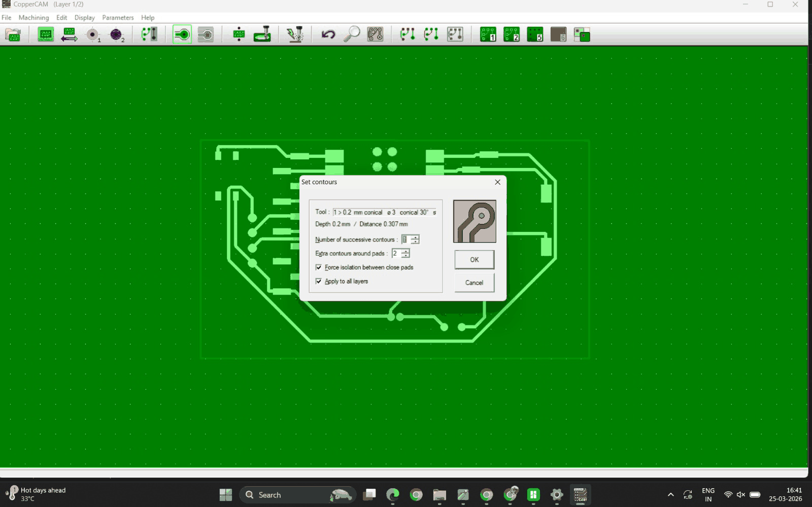This screenshot has width=812, height=507.
Task: Click the highlighted set contours toolbar icon
Action: (182, 35)
